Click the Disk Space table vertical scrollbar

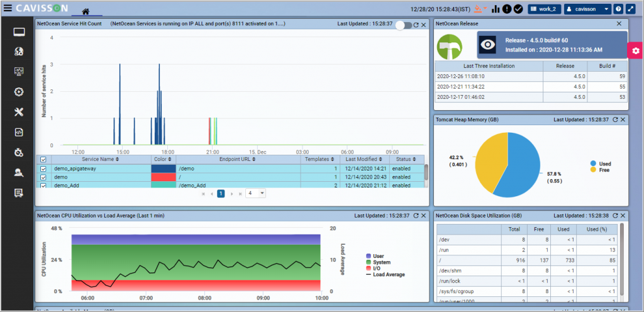coord(622,259)
